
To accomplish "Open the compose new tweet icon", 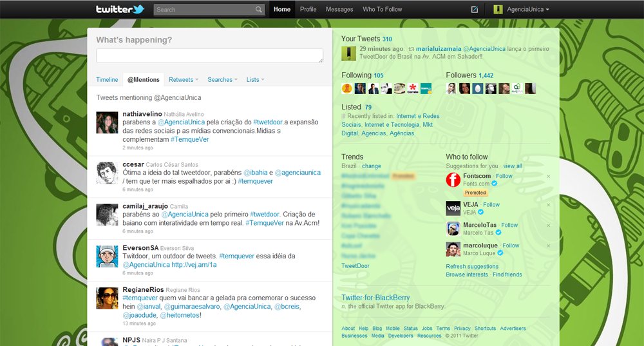I will click(x=475, y=10).
